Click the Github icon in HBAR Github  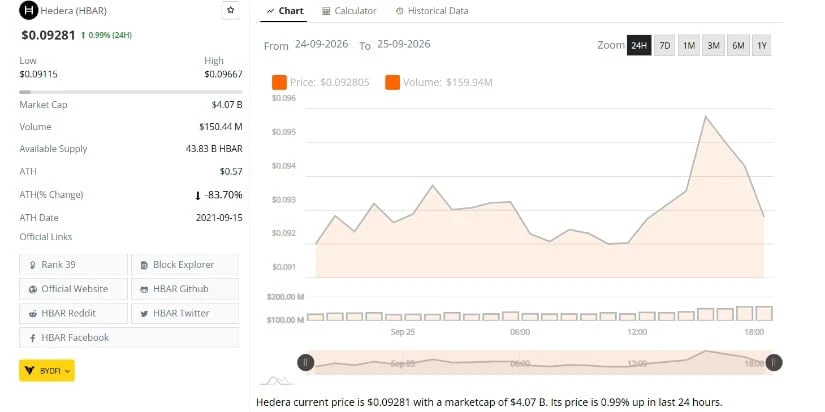click(x=144, y=289)
